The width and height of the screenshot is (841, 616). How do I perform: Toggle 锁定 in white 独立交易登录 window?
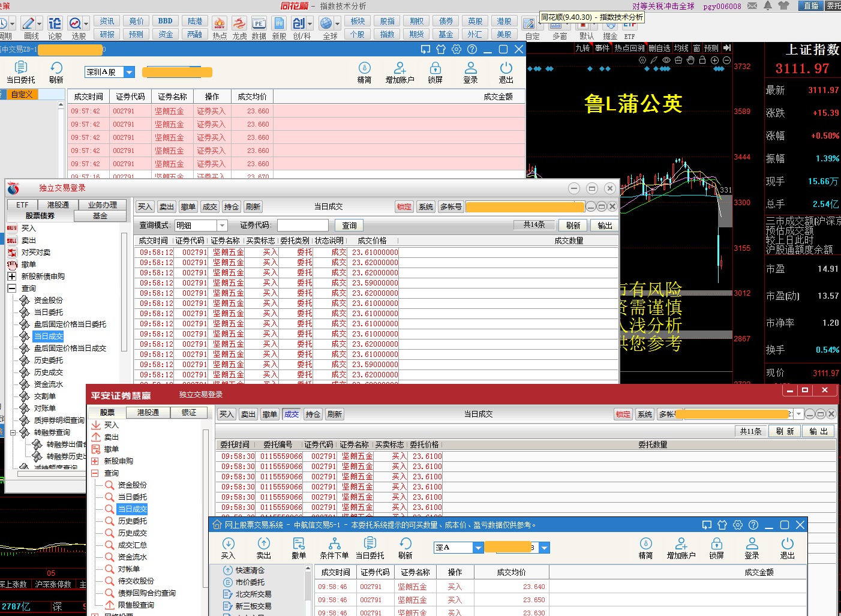click(x=404, y=207)
